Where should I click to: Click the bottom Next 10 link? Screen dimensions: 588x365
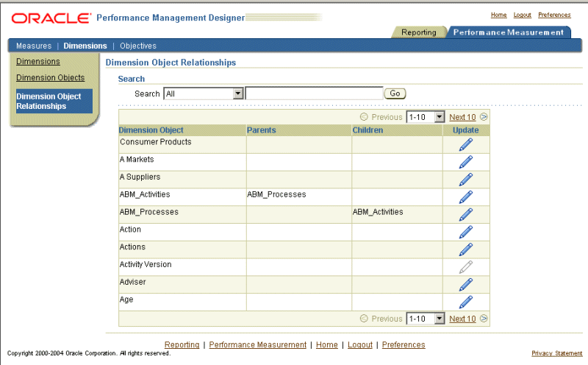pos(462,319)
